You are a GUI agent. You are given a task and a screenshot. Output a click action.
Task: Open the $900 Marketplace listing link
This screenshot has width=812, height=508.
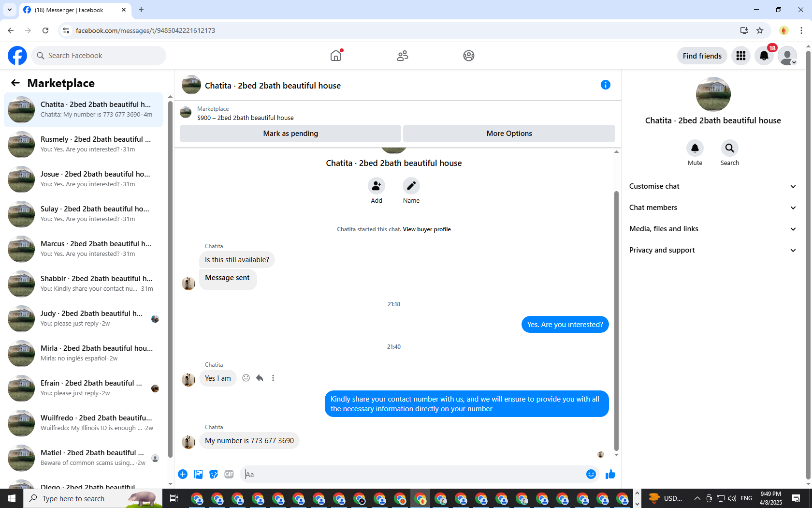(245, 118)
